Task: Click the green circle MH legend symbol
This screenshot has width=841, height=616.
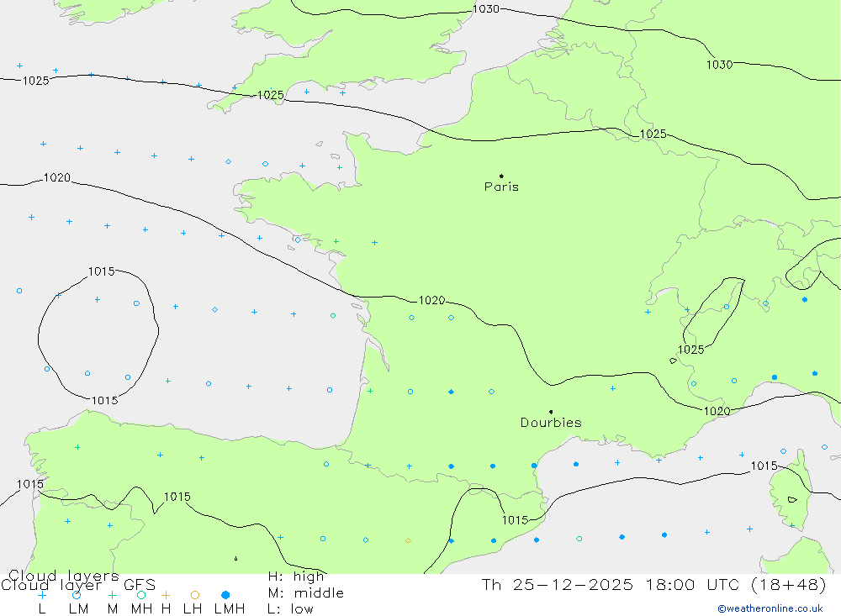Action: [x=141, y=595]
